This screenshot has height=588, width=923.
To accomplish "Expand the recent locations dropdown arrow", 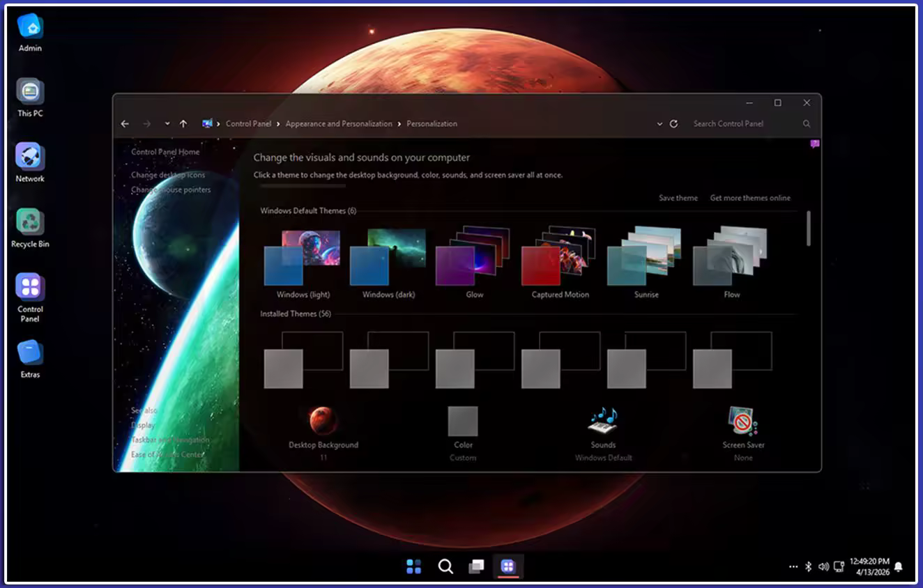I will tap(167, 124).
